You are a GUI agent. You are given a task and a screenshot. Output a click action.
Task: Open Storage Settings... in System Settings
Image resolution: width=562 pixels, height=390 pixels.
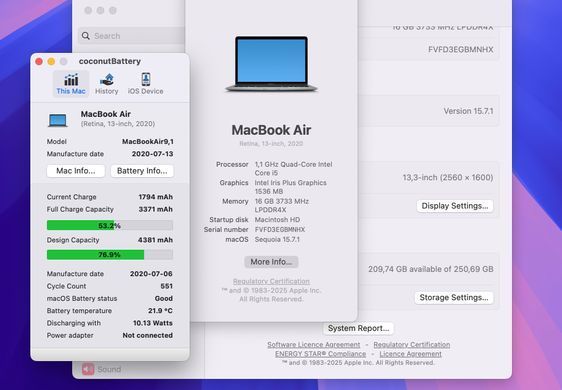(x=454, y=298)
